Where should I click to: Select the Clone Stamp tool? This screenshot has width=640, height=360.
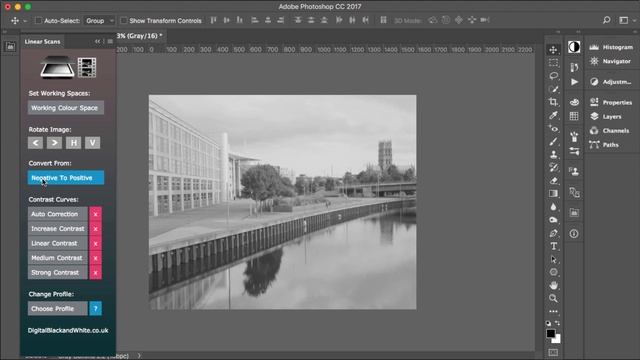pyautogui.click(x=553, y=154)
